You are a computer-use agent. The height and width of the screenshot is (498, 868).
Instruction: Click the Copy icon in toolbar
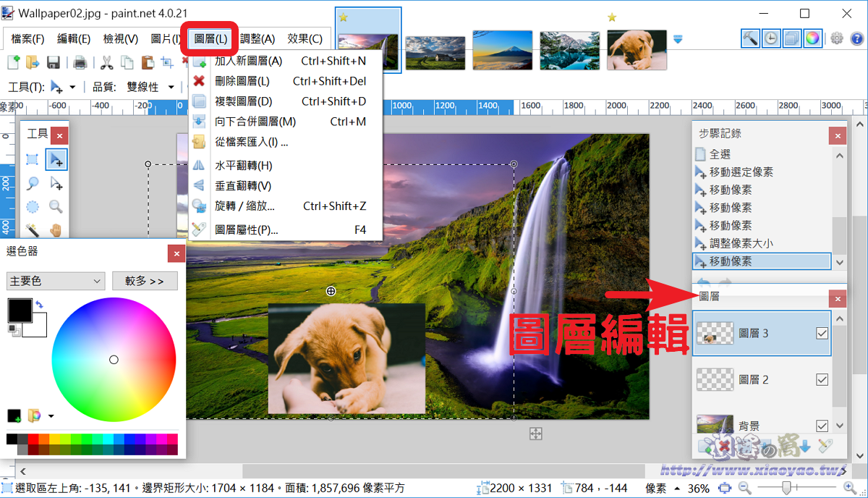(x=127, y=62)
